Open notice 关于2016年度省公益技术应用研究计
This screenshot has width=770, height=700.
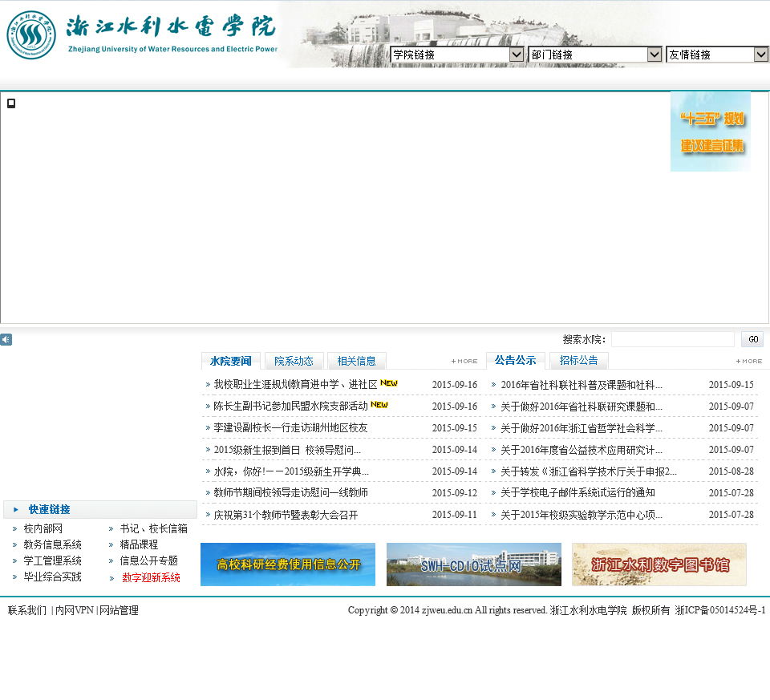pos(581,450)
